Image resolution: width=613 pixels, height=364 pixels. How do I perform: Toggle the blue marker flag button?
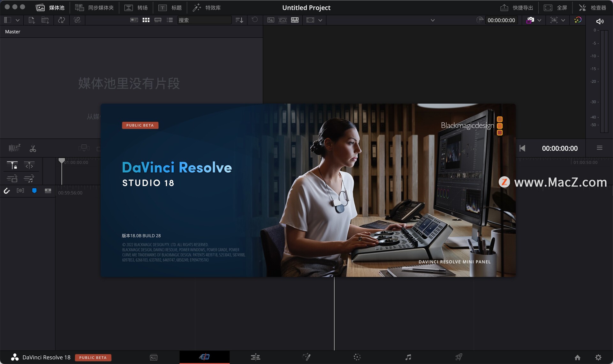pos(34,191)
